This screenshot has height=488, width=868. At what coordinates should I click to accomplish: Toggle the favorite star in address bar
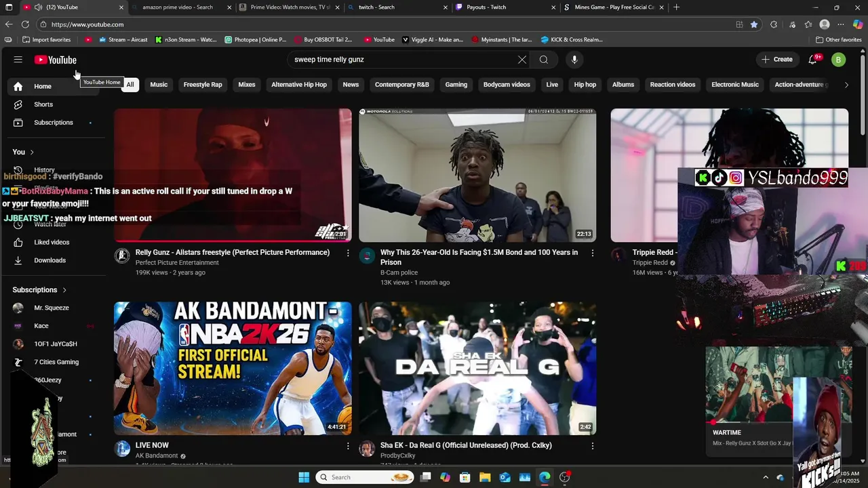click(754, 24)
